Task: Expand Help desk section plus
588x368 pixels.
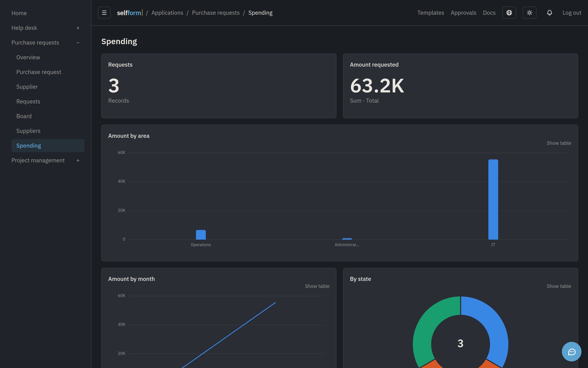Action: click(78, 28)
